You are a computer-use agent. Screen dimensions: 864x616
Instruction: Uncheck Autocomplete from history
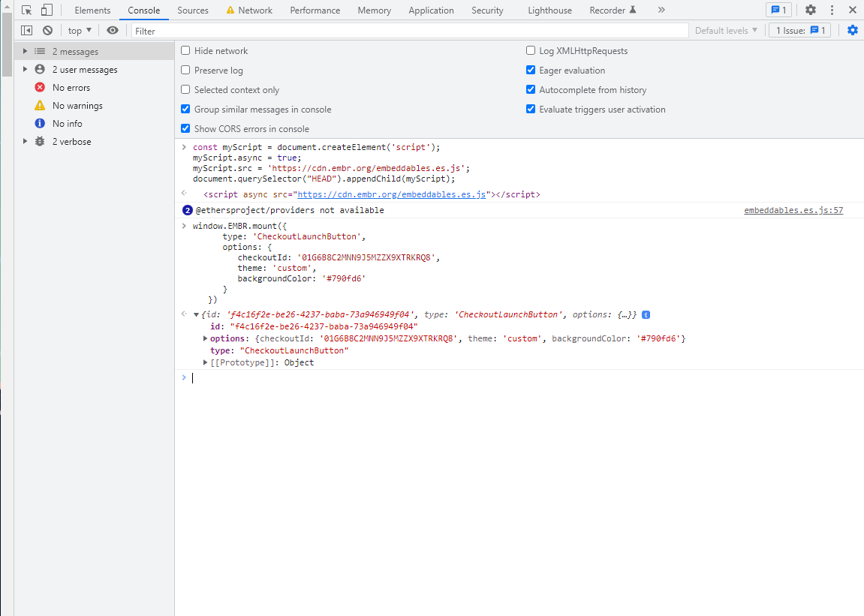[531, 89]
